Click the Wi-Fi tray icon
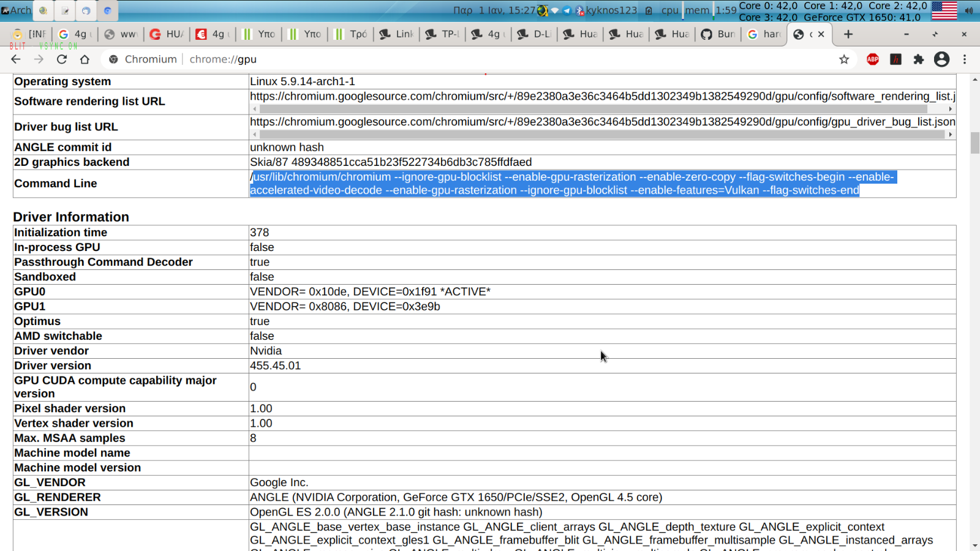 click(x=555, y=10)
